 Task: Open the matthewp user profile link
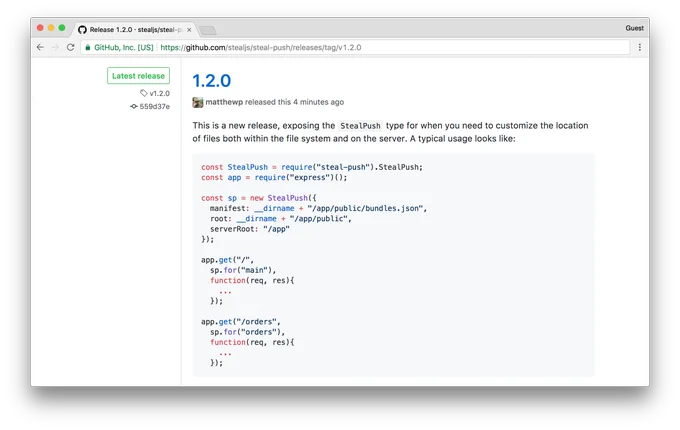coord(224,102)
